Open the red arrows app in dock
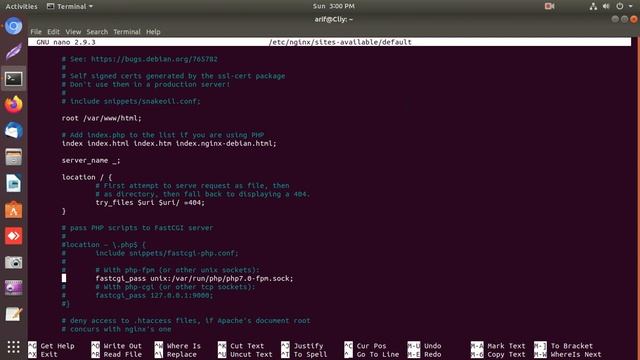Viewport: 640px width, 360px height. click(x=13, y=236)
